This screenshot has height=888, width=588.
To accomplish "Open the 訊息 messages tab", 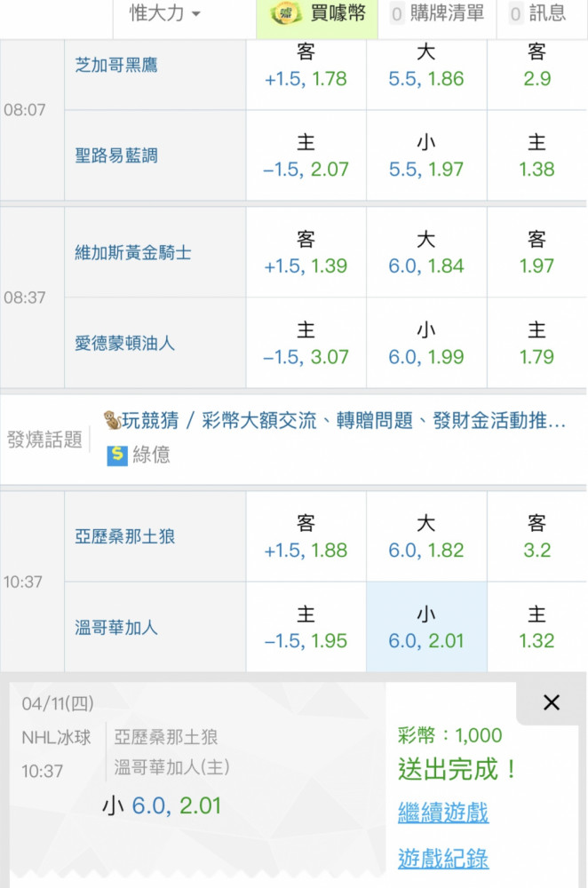I will (x=538, y=13).
